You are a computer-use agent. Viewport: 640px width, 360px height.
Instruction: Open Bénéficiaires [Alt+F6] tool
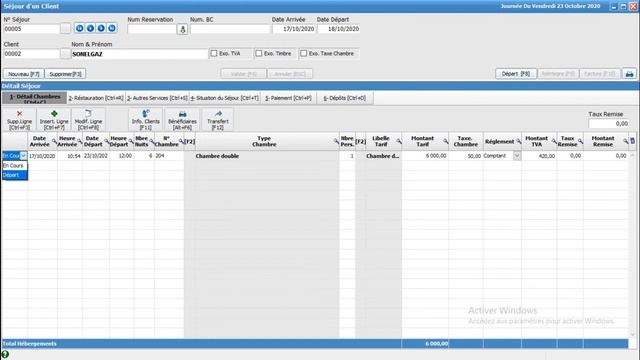pyautogui.click(x=182, y=120)
